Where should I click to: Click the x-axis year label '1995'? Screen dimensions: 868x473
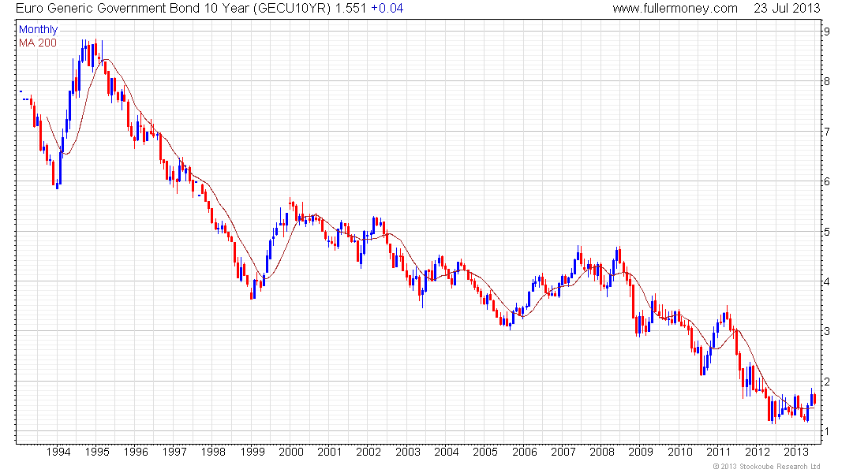(97, 452)
